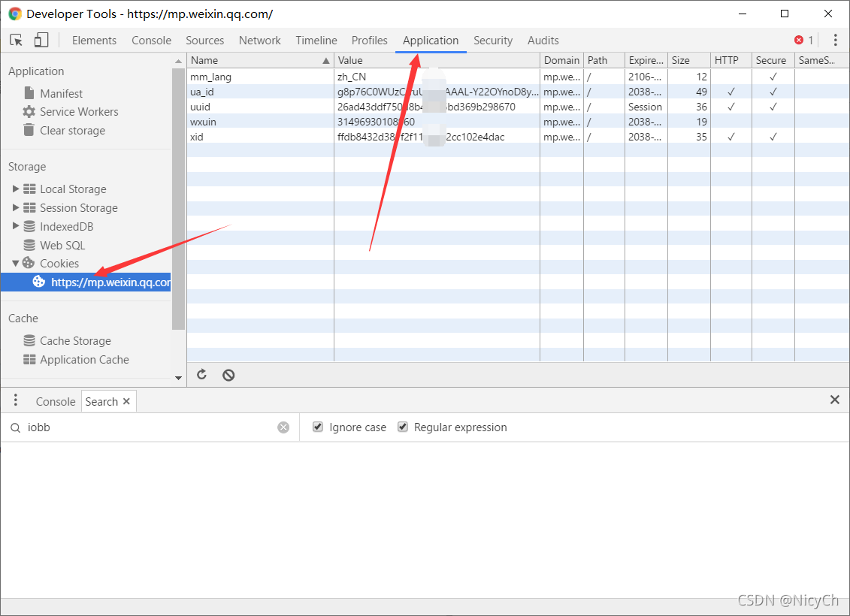Switch to the top Console tab

point(151,41)
